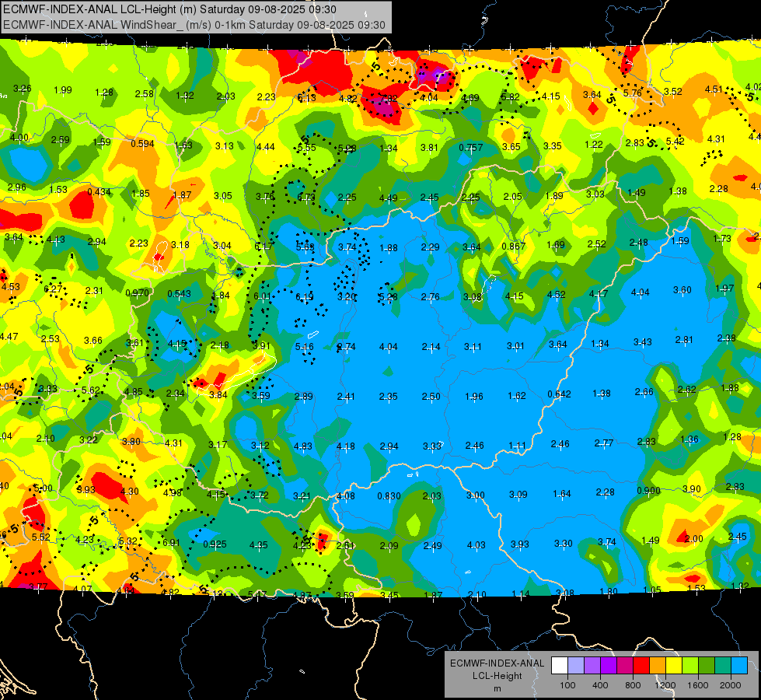
Task: Click the wind shear value '6.27'
Action: (x=53, y=289)
